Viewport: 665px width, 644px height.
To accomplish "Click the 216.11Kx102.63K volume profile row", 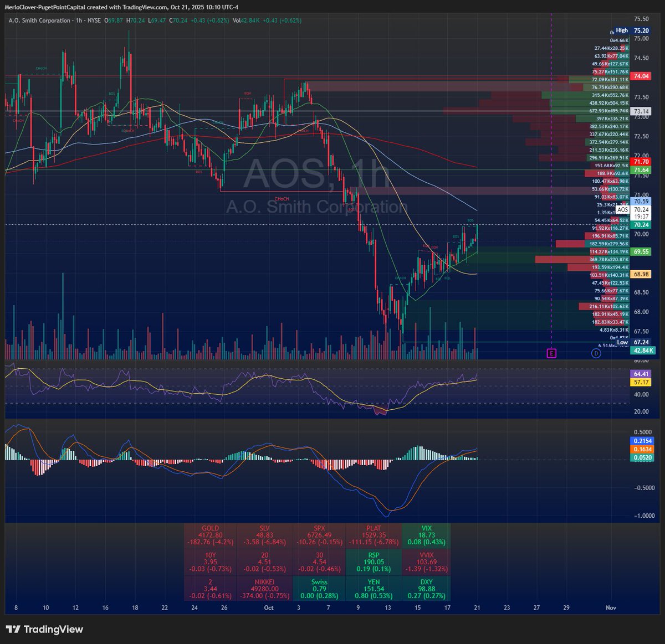I will (609, 306).
